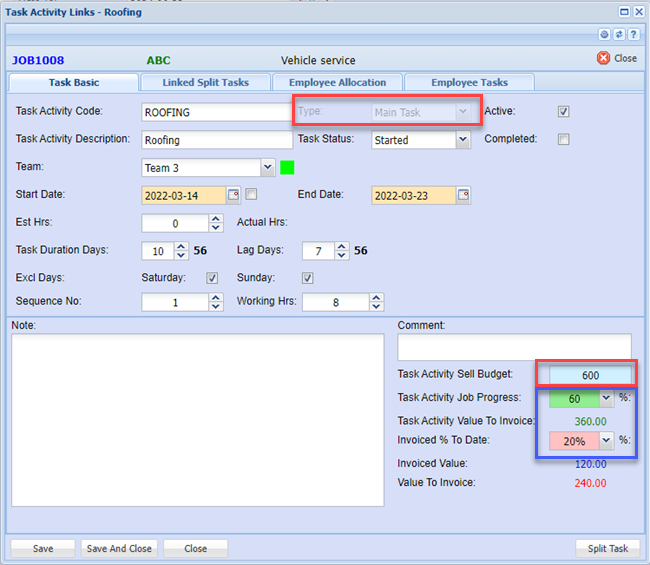
Task: Untick the Active checkbox
Action: pos(564,111)
